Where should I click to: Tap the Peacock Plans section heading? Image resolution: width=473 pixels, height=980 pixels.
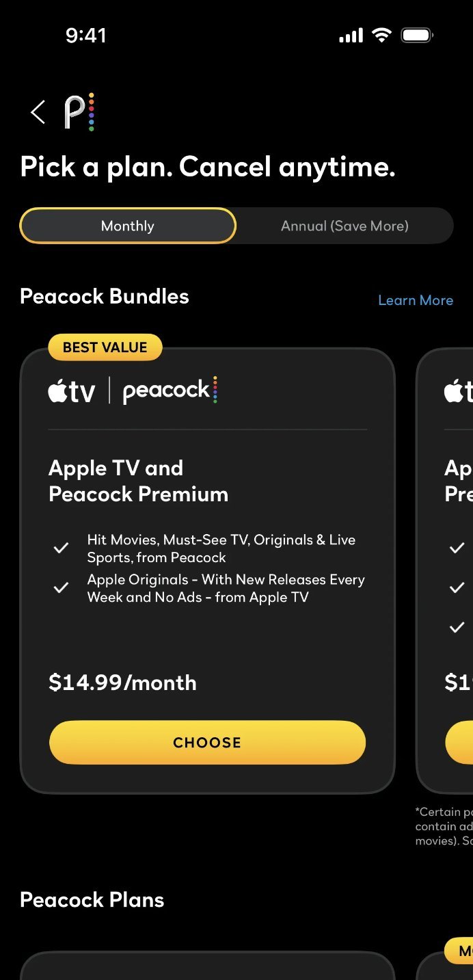(x=92, y=900)
